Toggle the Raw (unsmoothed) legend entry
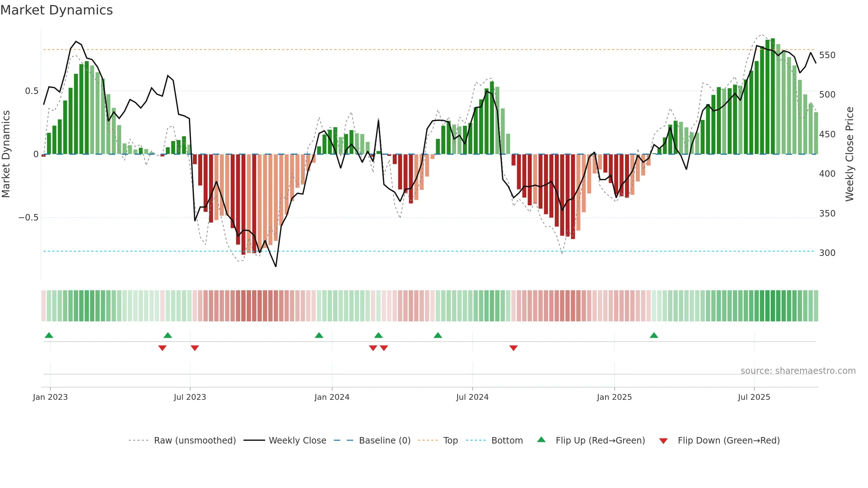The image size is (868, 488). coord(182,440)
